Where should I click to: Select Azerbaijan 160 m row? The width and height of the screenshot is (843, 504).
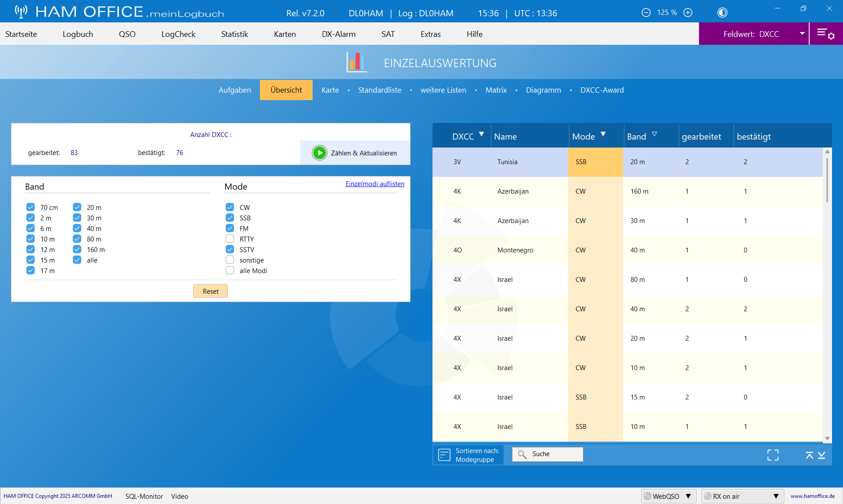tap(627, 191)
